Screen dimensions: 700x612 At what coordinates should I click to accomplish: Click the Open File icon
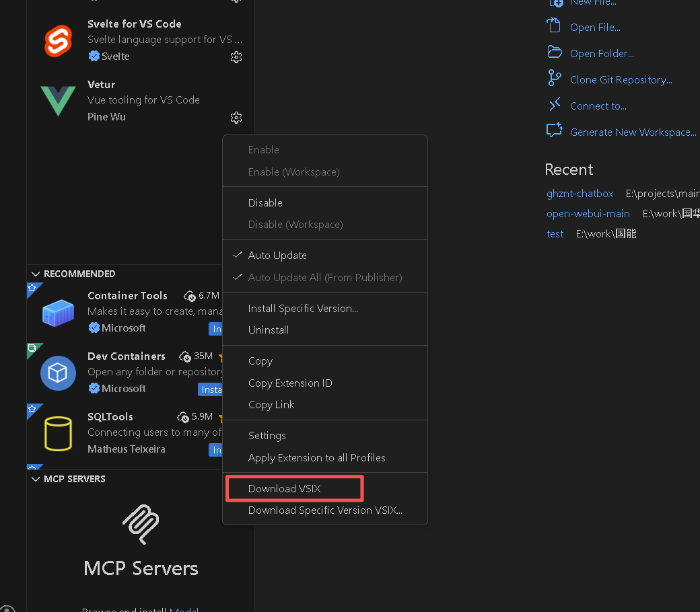[554, 26]
